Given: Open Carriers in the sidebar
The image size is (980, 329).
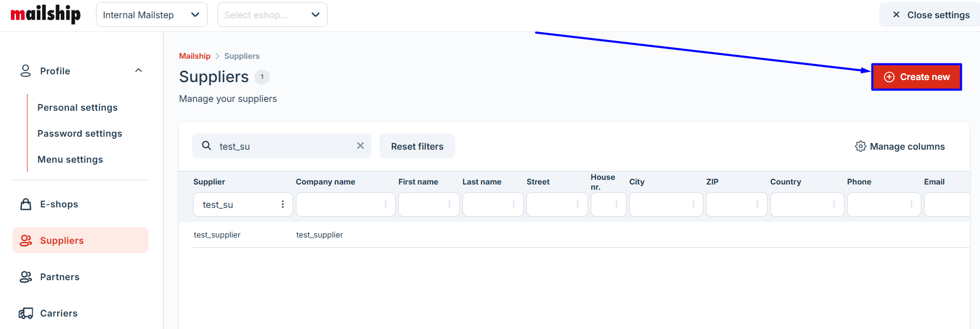Looking at the screenshot, I should 59,313.
